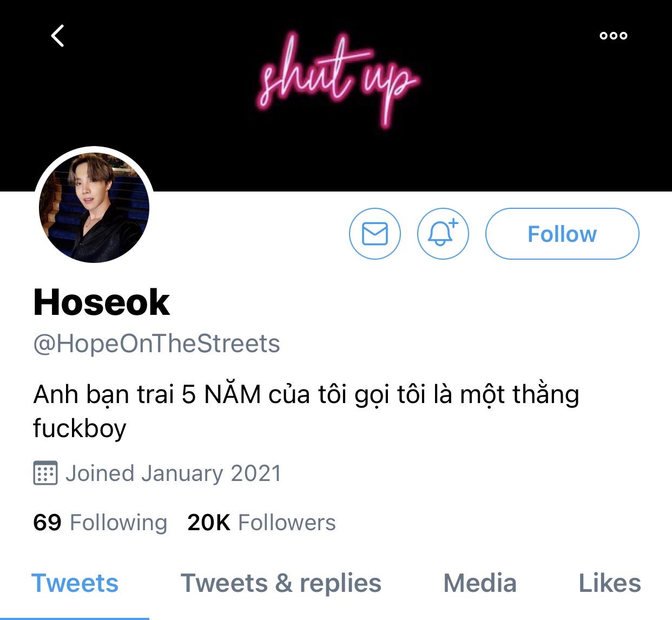Open the 69 Following list

point(100,523)
